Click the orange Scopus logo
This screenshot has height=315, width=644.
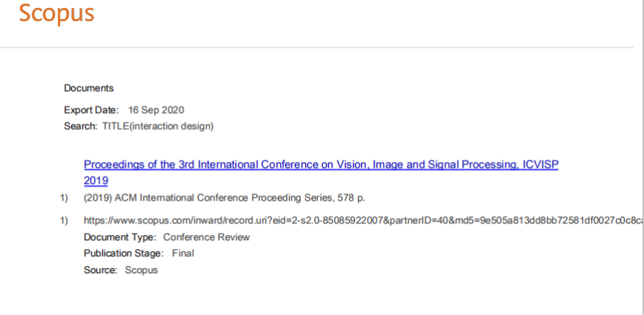point(56,13)
